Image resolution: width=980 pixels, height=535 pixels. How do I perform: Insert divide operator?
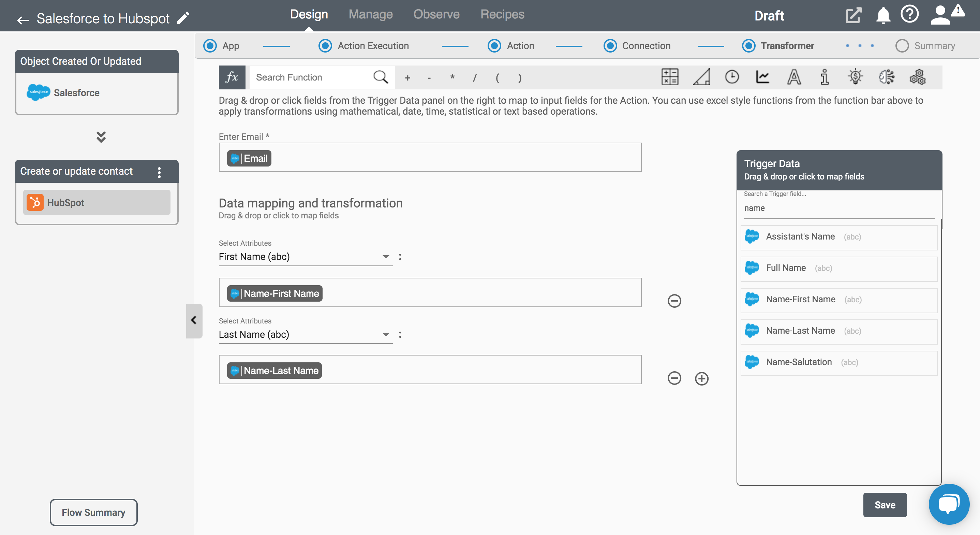coord(474,78)
